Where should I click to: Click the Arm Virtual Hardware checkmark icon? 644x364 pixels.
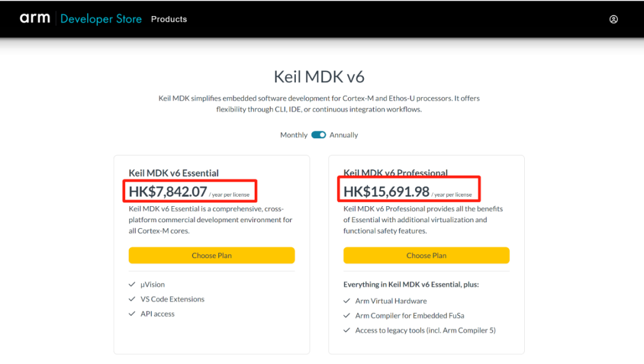346,301
